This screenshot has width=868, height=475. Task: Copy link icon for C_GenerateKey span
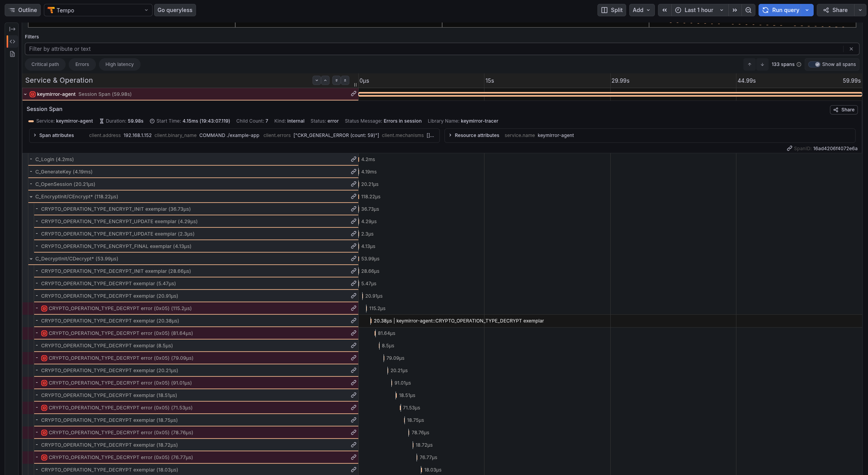coord(354,172)
